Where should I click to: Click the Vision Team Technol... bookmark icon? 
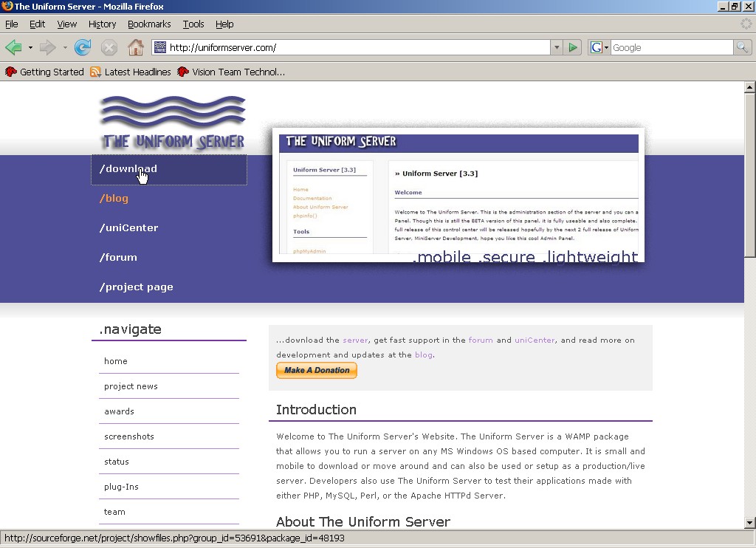pyautogui.click(x=183, y=72)
